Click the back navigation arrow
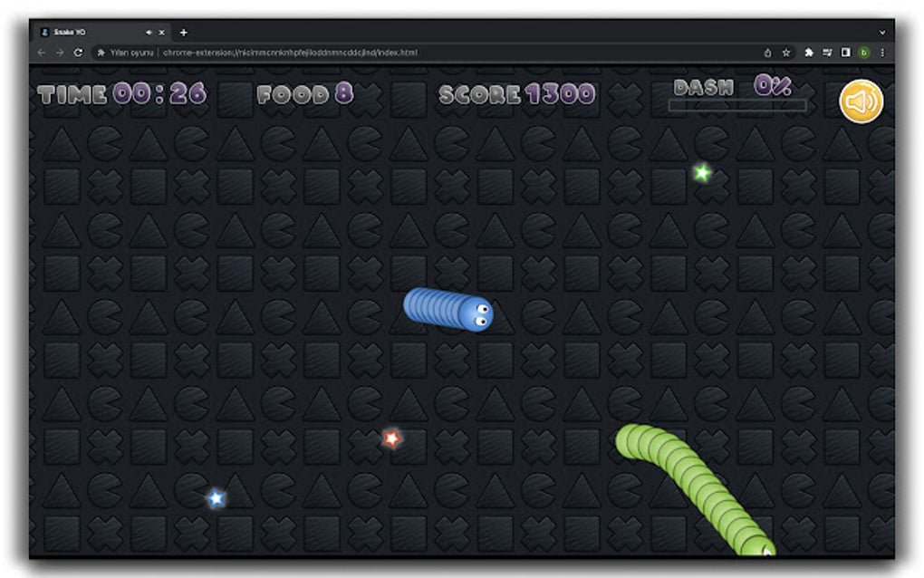 41,52
